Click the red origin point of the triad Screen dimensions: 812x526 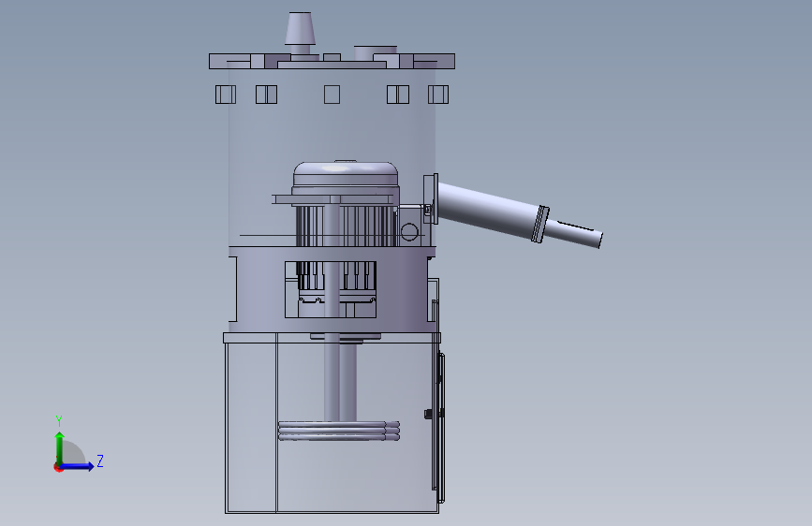pyautogui.click(x=58, y=467)
